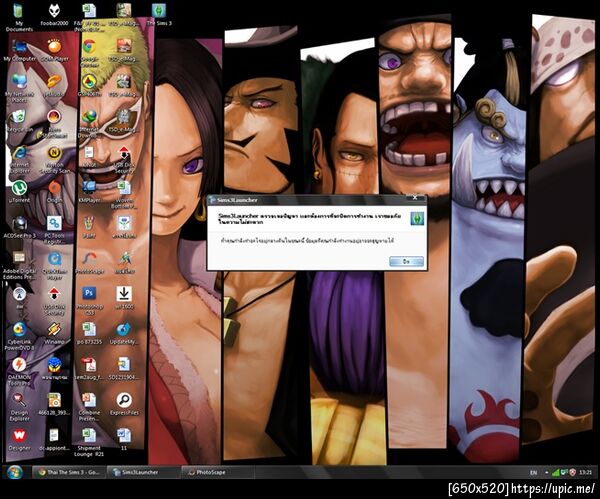Open My Network Places icon
The height and width of the screenshot is (499, 600).
pyautogui.click(x=19, y=89)
